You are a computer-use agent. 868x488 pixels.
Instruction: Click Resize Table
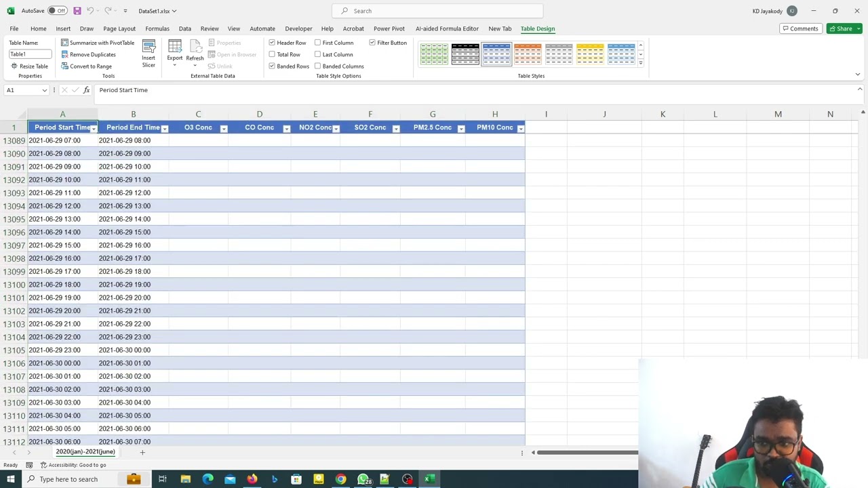coord(29,66)
